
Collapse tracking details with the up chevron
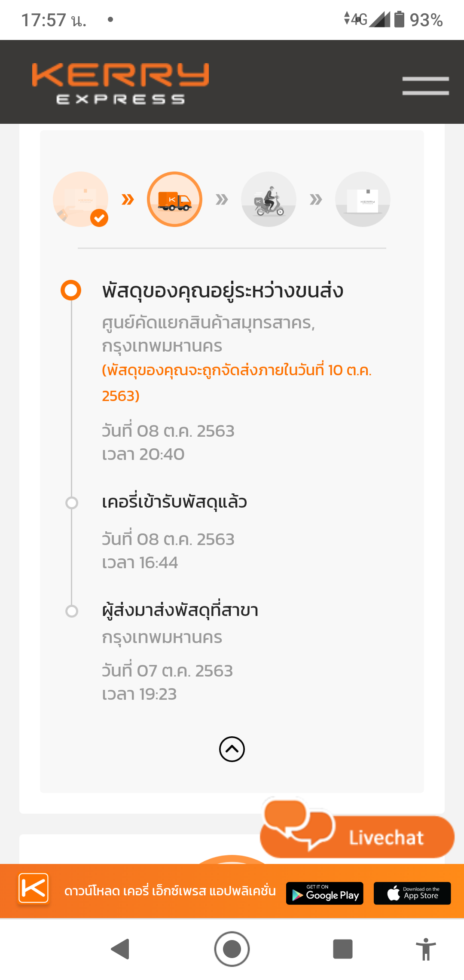coord(232,749)
